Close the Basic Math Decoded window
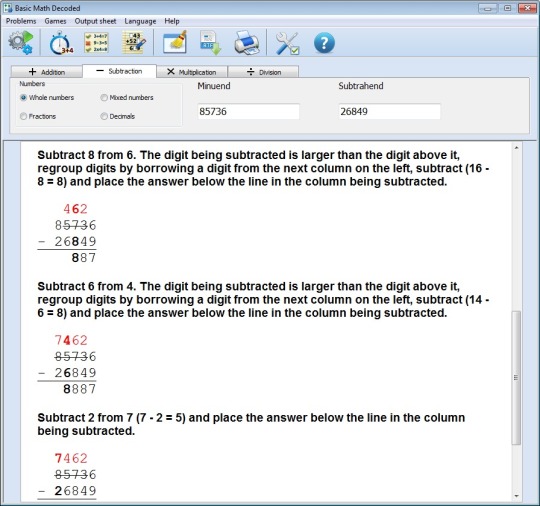Viewport: 540px width, 506px height. tap(527, 8)
